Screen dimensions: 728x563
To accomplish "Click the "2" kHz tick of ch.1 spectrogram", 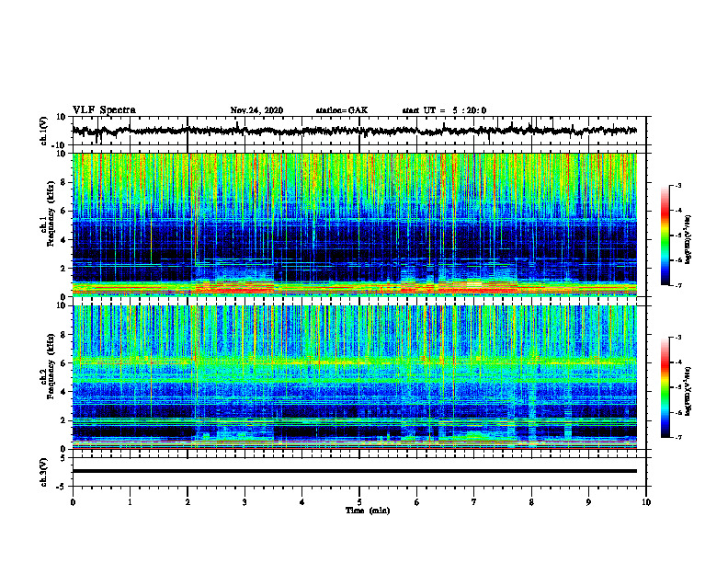I will [x=64, y=268].
